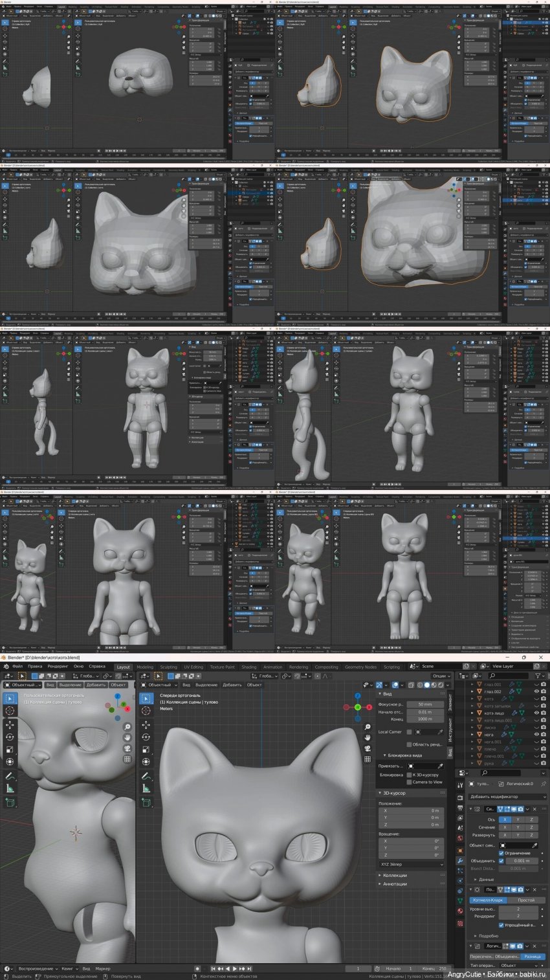
Task: Switch to the UV Editing workspace tab
Action: point(193,667)
